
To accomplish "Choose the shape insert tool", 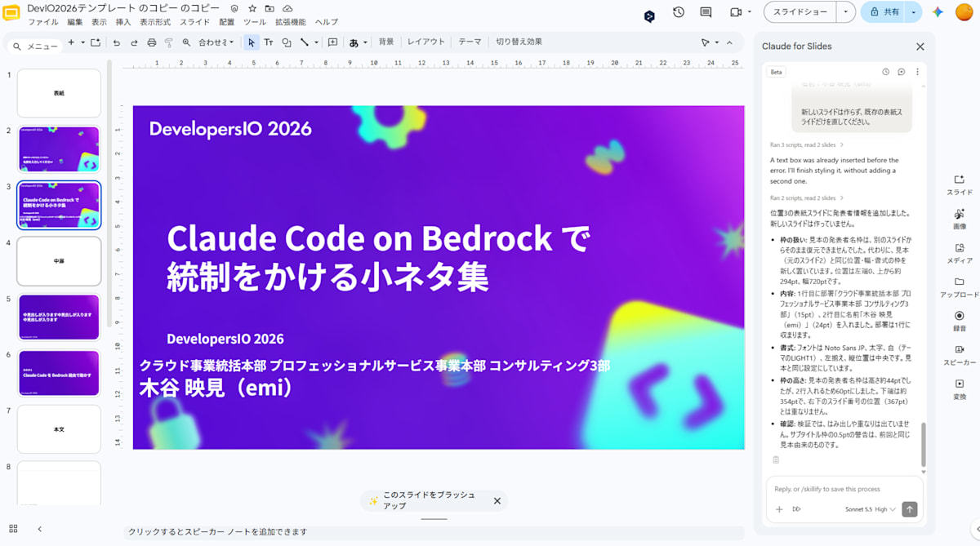I will click(x=286, y=42).
